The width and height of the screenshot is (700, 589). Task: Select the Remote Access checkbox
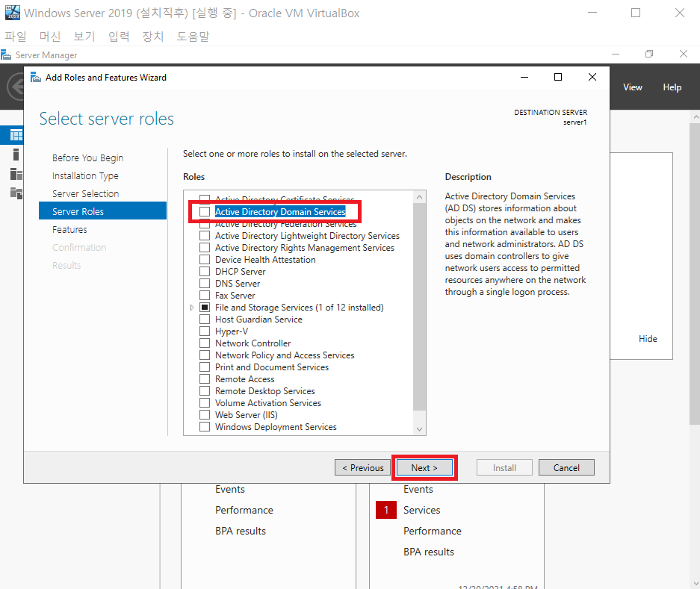pyautogui.click(x=205, y=378)
